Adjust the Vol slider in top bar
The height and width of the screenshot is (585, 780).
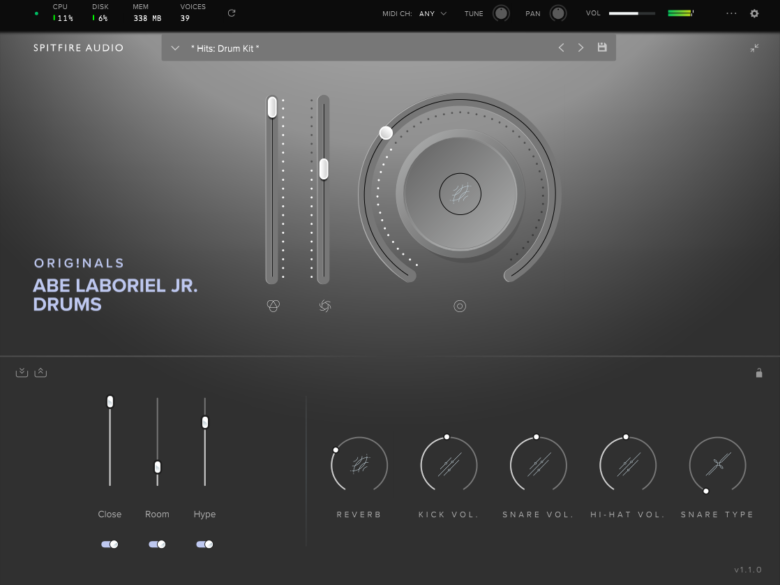[x=632, y=13]
